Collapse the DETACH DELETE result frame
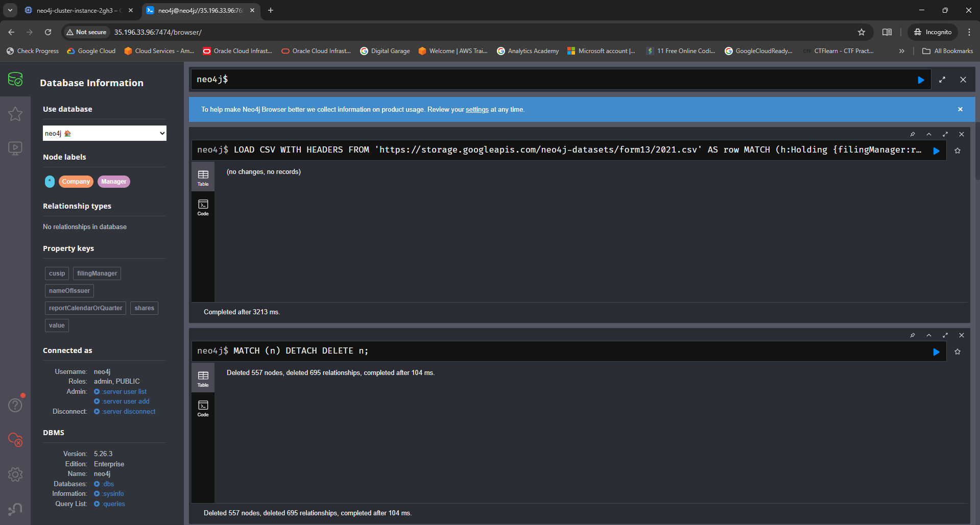Image resolution: width=980 pixels, height=525 pixels. [929, 335]
